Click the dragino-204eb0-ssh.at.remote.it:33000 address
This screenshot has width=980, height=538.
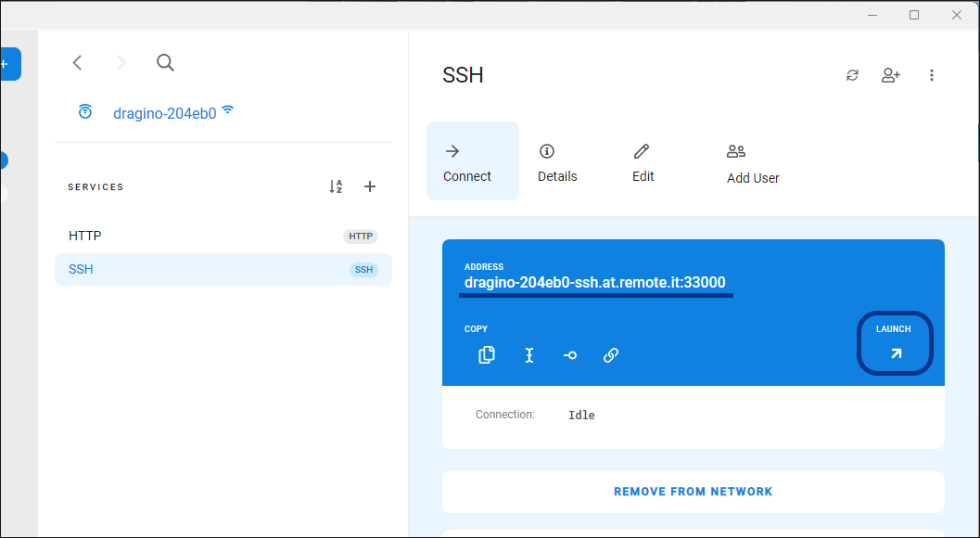tap(595, 283)
